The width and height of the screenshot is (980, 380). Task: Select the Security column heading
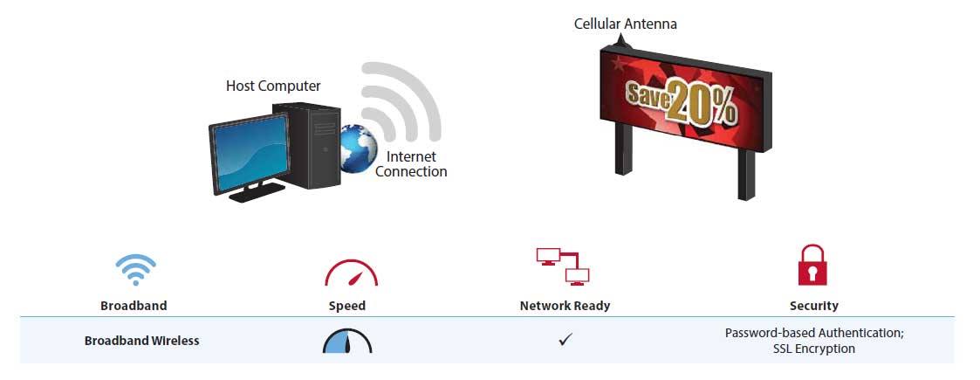pos(813,306)
